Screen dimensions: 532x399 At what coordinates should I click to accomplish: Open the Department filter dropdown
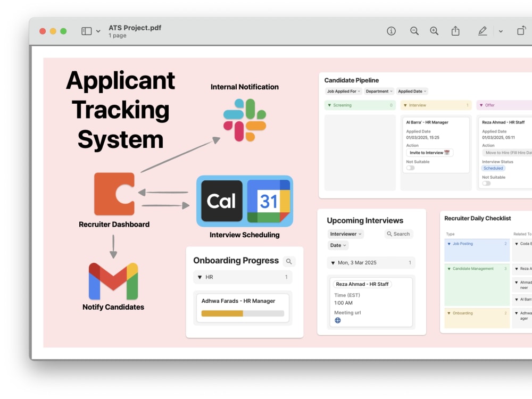[379, 92]
